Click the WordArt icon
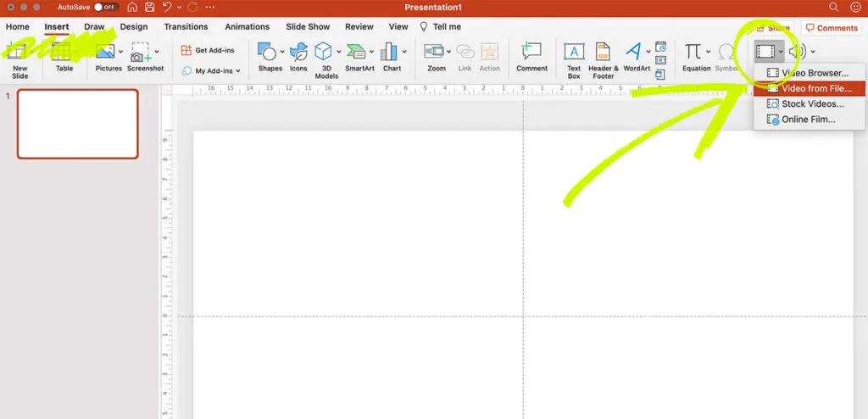Viewport: 868px width, 419px height. (633, 52)
